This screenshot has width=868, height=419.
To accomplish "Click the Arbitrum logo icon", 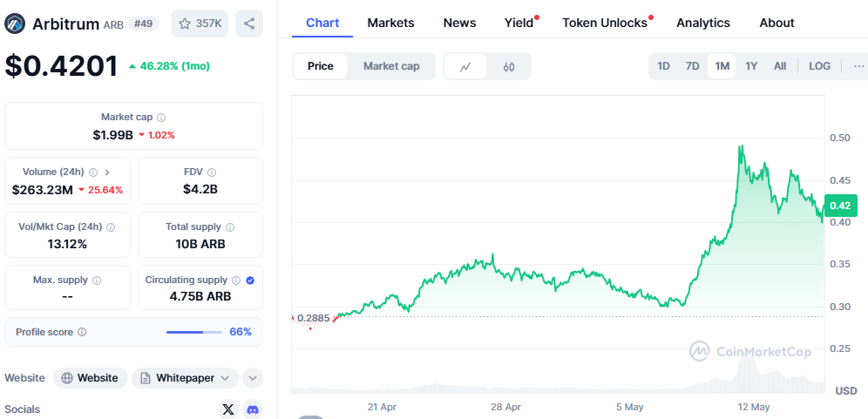I will 15,24.
